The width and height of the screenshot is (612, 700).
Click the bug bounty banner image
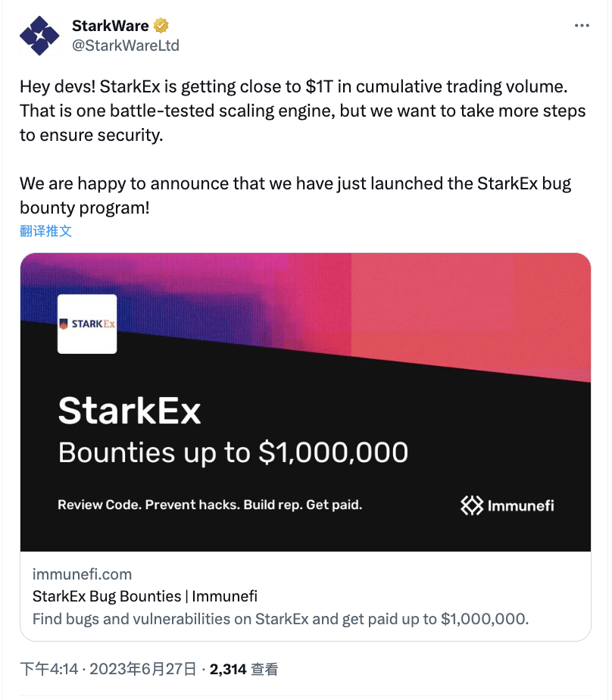tap(306, 402)
